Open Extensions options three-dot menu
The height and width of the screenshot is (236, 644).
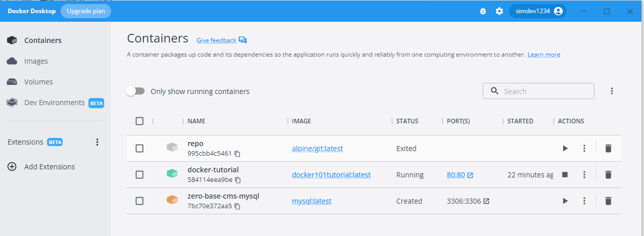point(98,143)
